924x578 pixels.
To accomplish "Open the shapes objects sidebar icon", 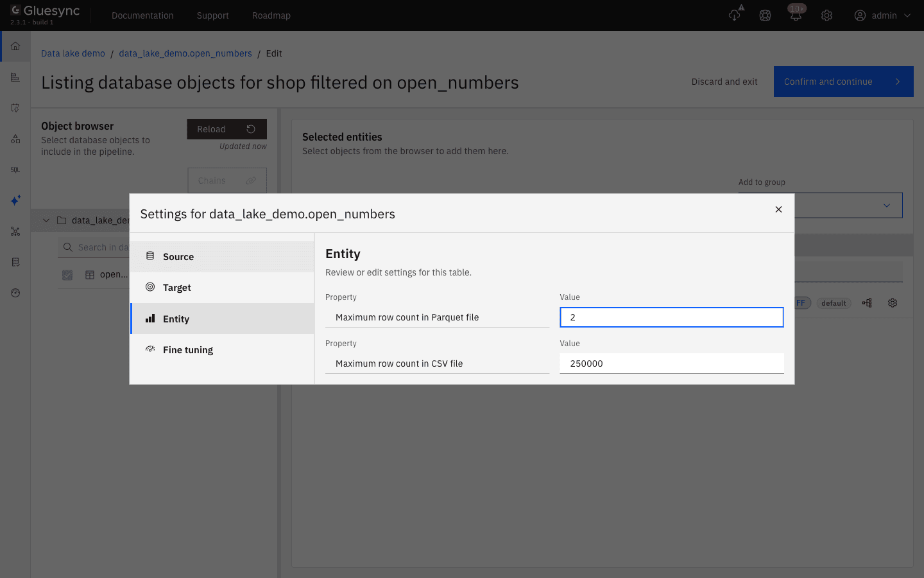I will (15, 139).
